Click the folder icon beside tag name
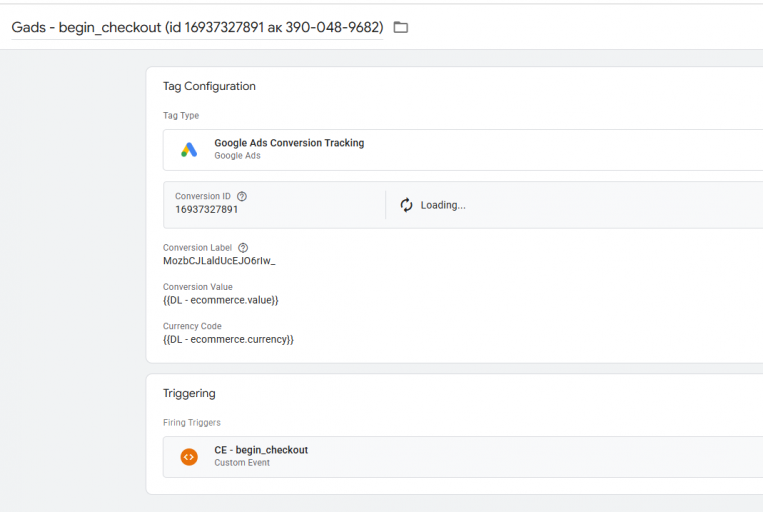Image resolution: width=763 pixels, height=512 pixels. click(x=400, y=27)
